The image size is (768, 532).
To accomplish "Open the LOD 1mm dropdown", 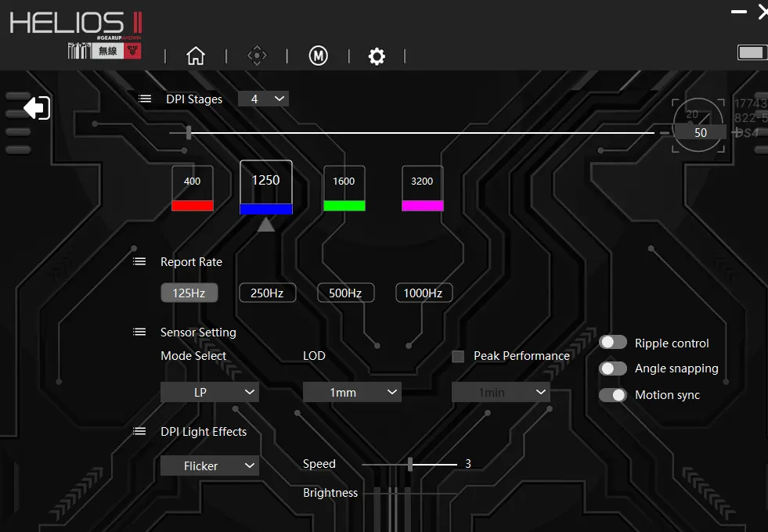I will [352, 392].
